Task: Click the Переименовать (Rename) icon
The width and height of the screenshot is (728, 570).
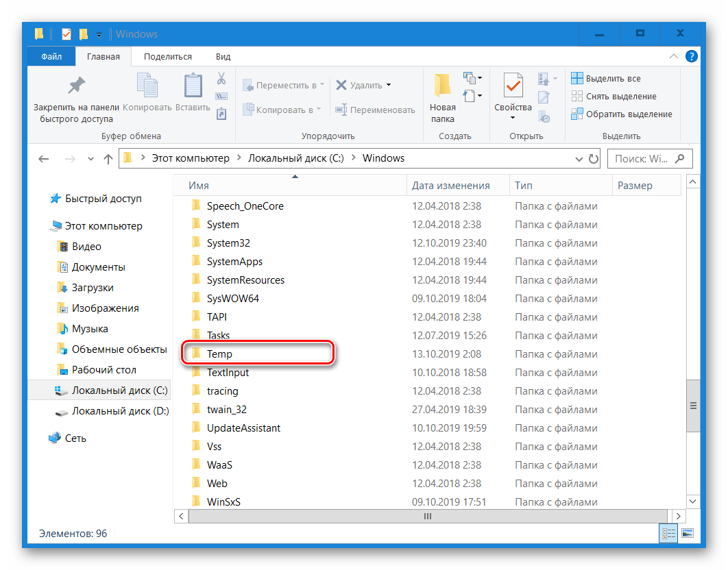Action: coord(341,110)
